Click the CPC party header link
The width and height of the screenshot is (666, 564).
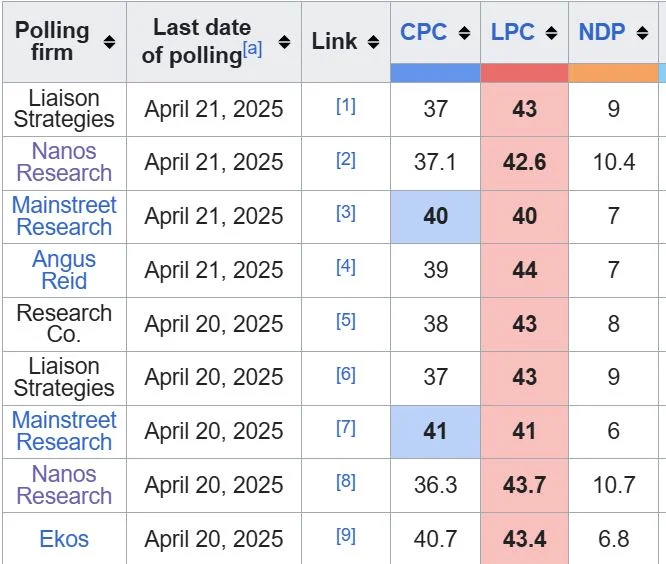423,32
